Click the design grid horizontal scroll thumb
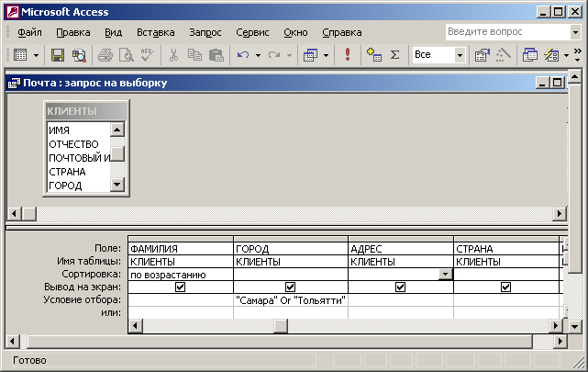 point(280,326)
